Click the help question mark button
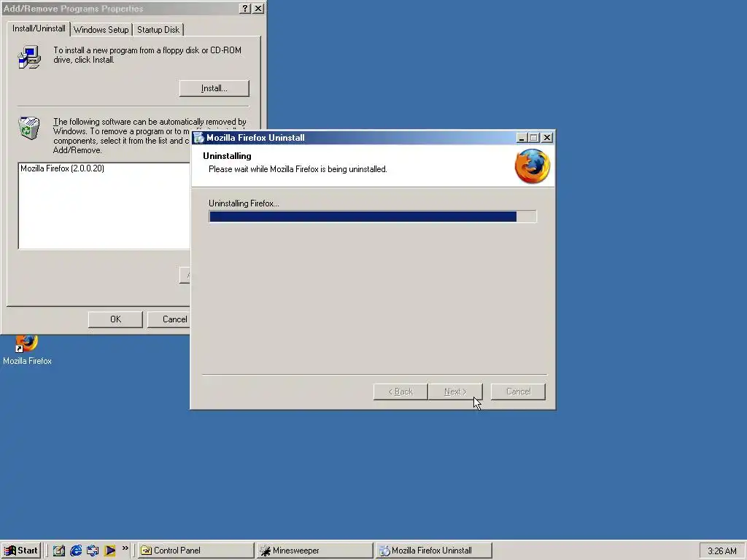Viewport: 747px width, 560px height. point(245,9)
